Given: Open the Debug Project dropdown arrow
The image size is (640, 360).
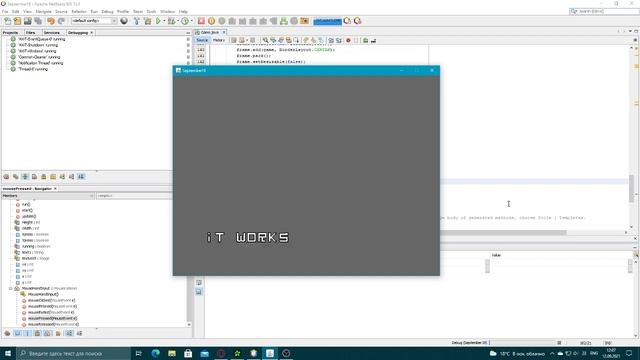Looking at the screenshot, I should [x=178, y=21].
